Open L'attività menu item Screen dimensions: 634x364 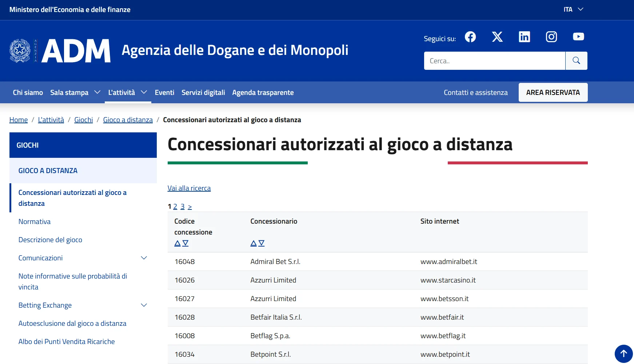[x=121, y=92]
